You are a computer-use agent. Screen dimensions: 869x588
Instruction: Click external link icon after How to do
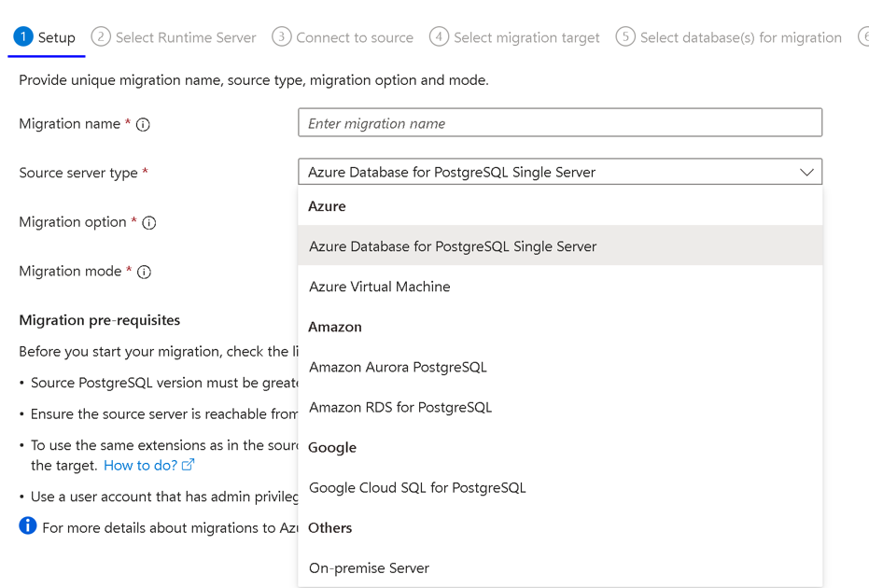coord(189,465)
